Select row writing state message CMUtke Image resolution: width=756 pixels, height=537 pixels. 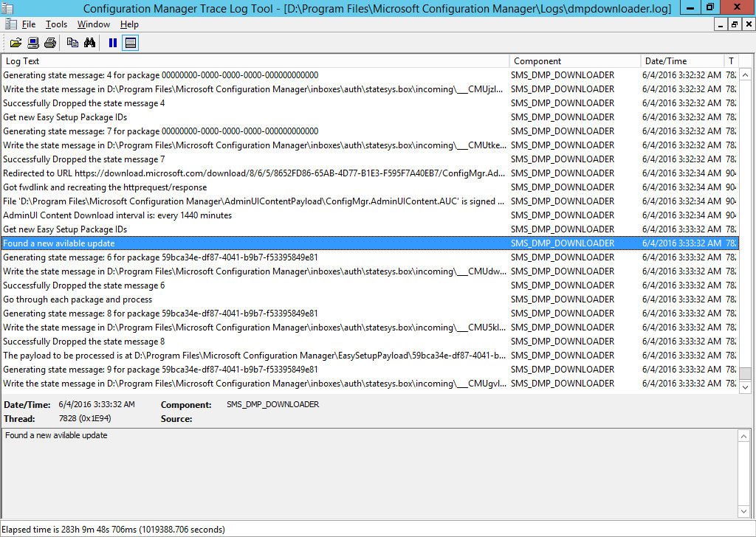[370, 145]
